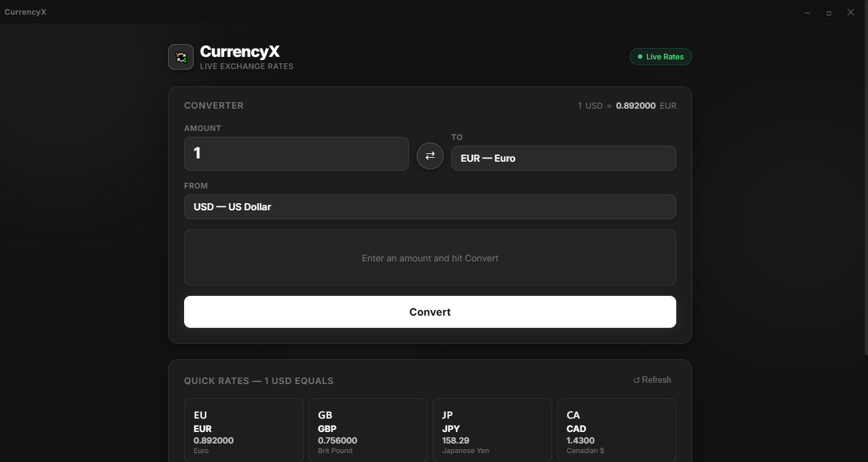Click the CurrencyX heading text
The width and height of the screenshot is (868, 462).
[240, 51]
